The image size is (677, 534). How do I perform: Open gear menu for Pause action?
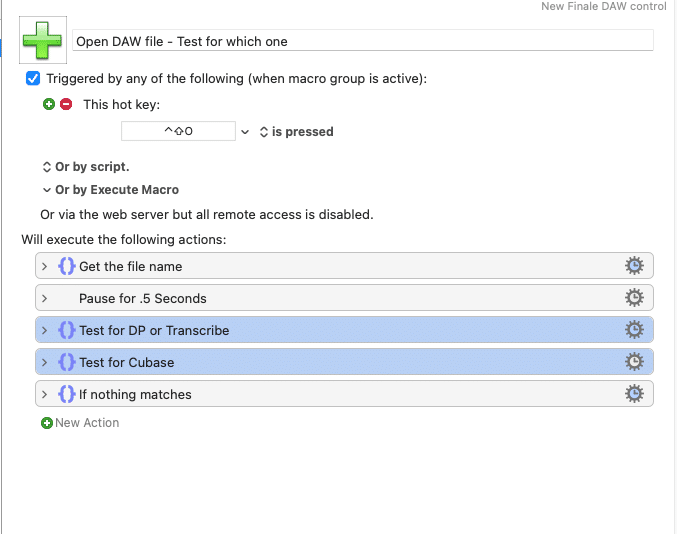click(x=633, y=298)
